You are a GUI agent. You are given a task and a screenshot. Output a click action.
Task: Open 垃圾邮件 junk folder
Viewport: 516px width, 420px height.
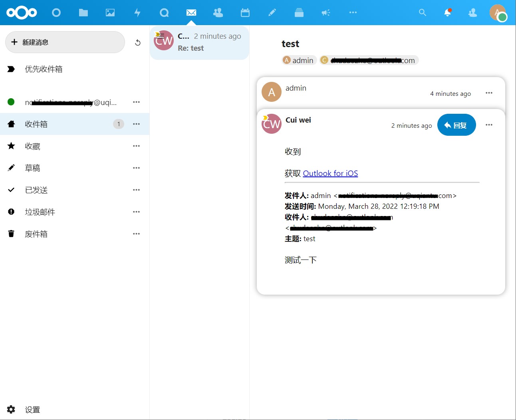tap(75, 212)
